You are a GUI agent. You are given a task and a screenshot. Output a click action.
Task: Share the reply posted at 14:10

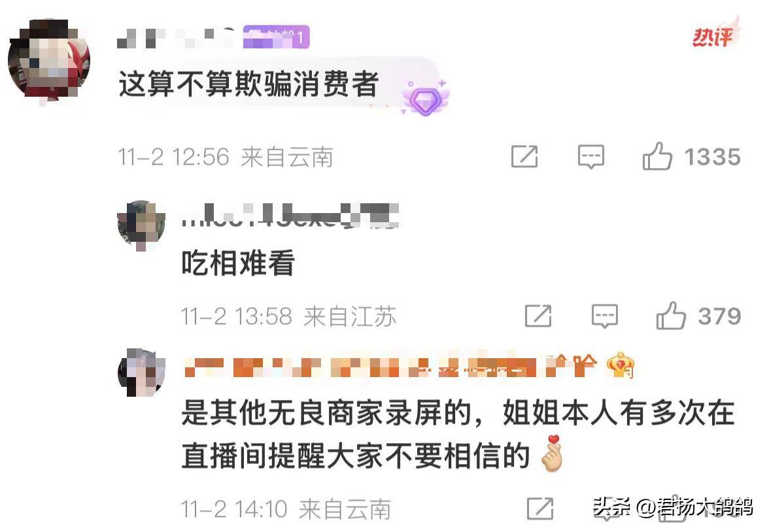click(x=540, y=509)
